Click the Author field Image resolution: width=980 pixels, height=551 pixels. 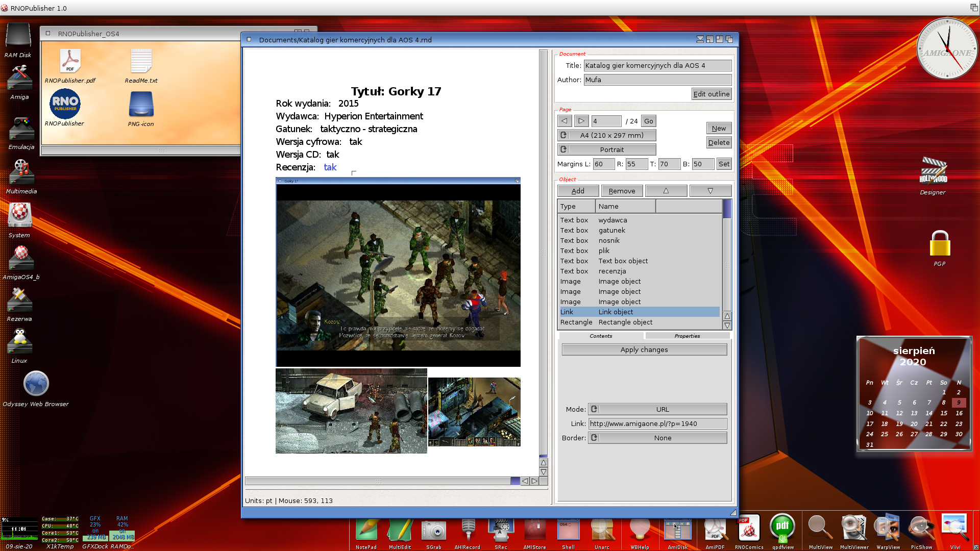(x=657, y=80)
